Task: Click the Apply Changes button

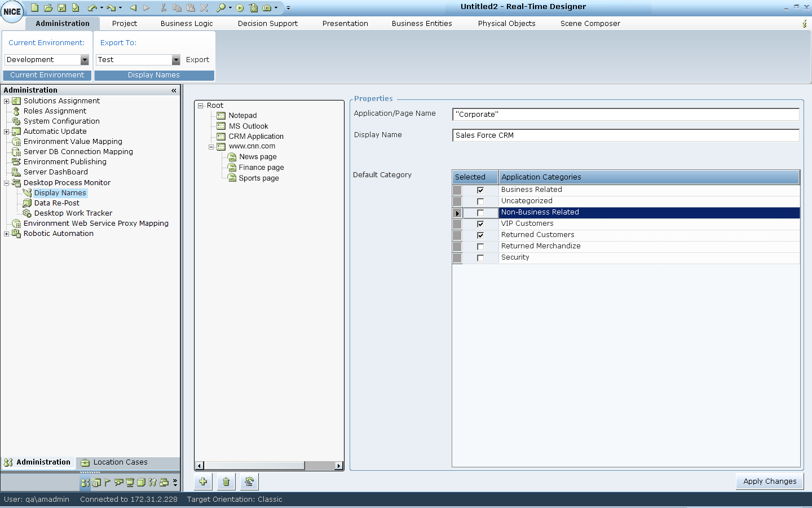Action: tap(769, 481)
